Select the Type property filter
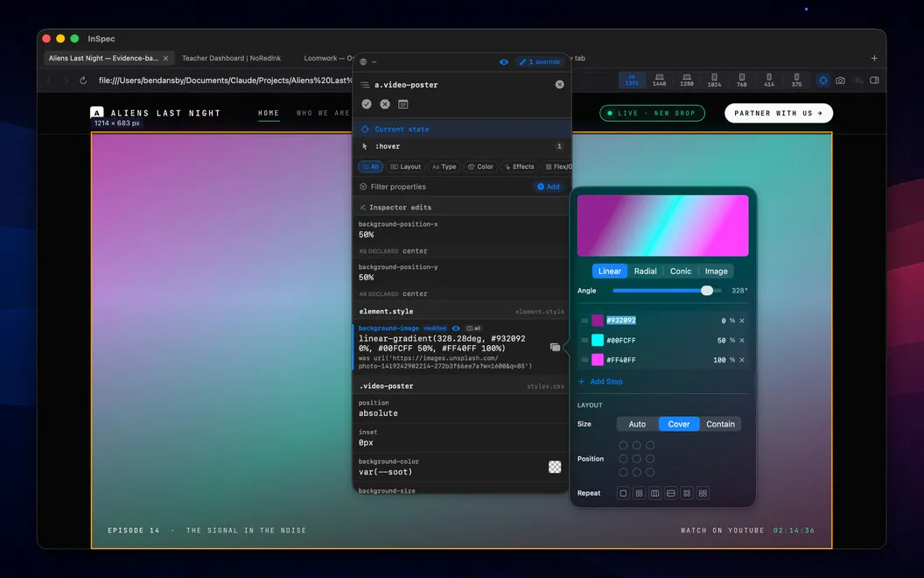924x578 pixels. click(x=444, y=167)
